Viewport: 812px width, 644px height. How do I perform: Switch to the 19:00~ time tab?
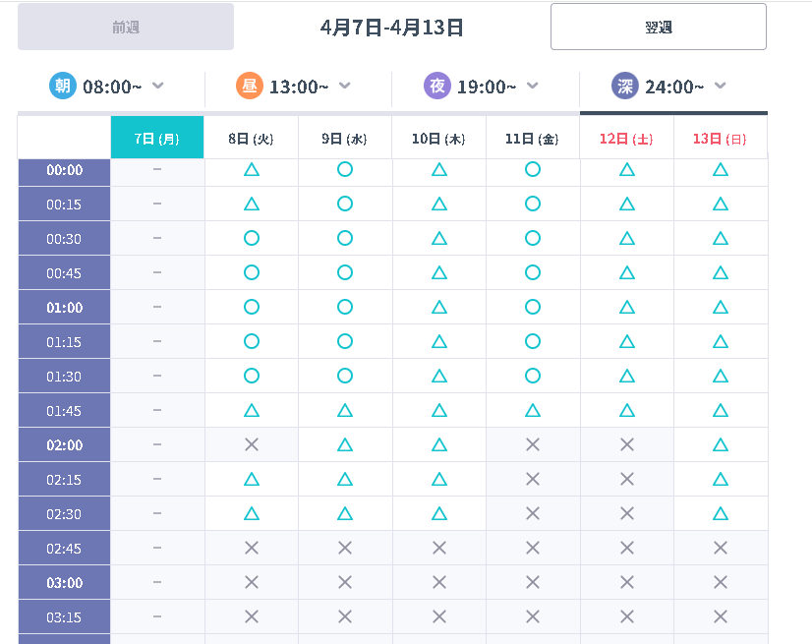point(486,87)
